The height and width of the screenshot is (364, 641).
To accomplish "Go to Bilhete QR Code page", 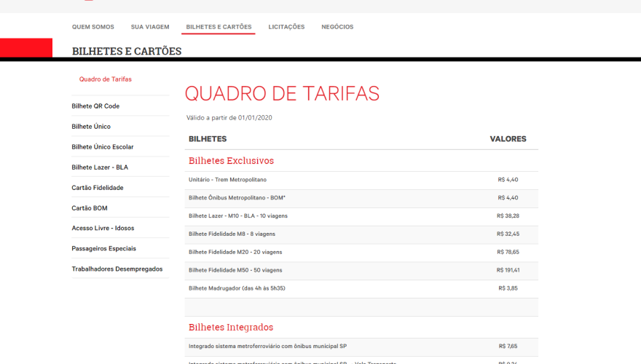I will pos(95,106).
